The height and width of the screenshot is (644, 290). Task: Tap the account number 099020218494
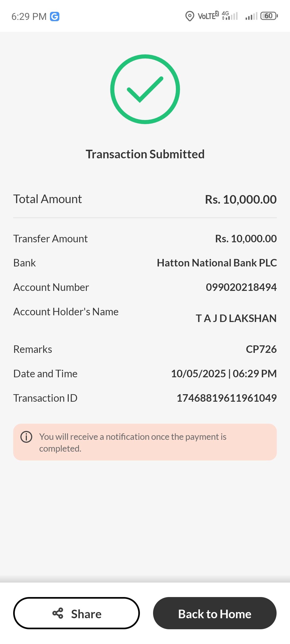pyautogui.click(x=241, y=287)
